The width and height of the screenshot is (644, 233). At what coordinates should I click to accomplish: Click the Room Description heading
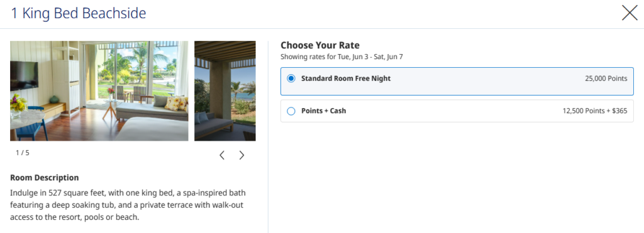pyautogui.click(x=45, y=178)
